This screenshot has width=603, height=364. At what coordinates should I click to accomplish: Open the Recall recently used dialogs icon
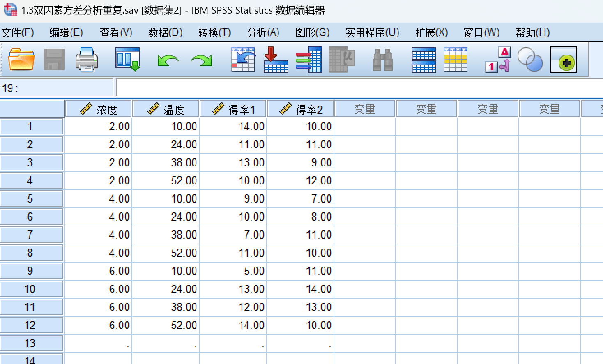pyautogui.click(x=127, y=60)
